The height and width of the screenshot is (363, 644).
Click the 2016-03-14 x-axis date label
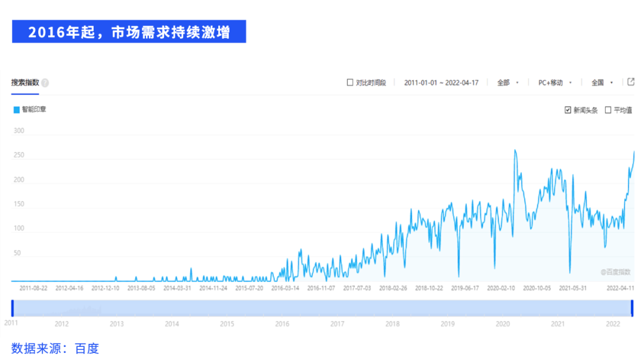point(286,288)
